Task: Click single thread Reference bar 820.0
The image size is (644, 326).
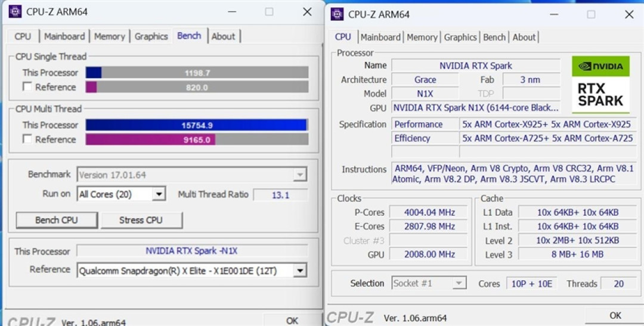Action: click(x=197, y=87)
